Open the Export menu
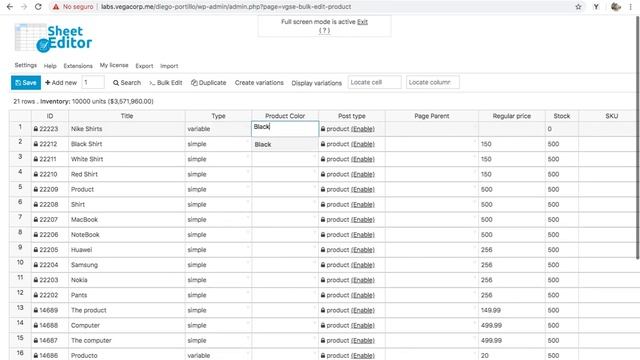This screenshot has width=640, height=360. 144,66
